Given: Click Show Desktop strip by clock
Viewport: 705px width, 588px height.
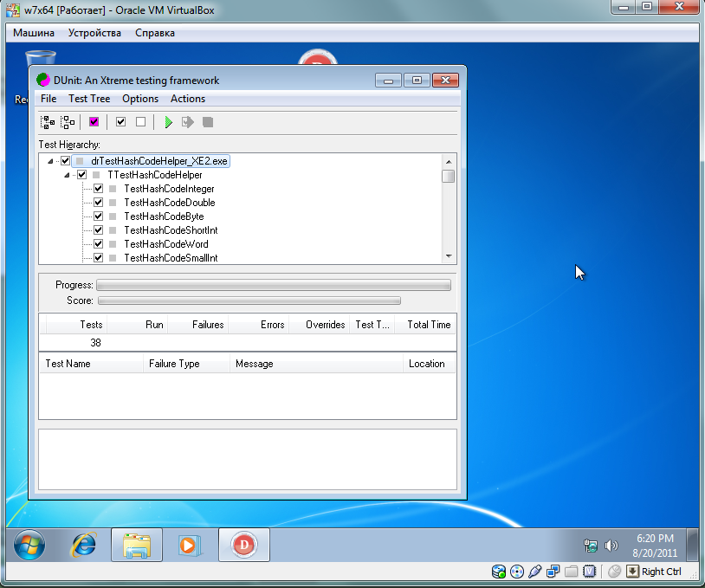Looking at the screenshot, I should click(x=693, y=545).
